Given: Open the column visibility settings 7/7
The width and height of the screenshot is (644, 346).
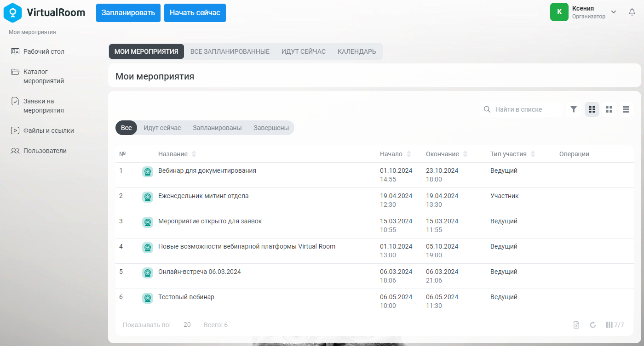Looking at the screenshot, I should tap(615, 325).
